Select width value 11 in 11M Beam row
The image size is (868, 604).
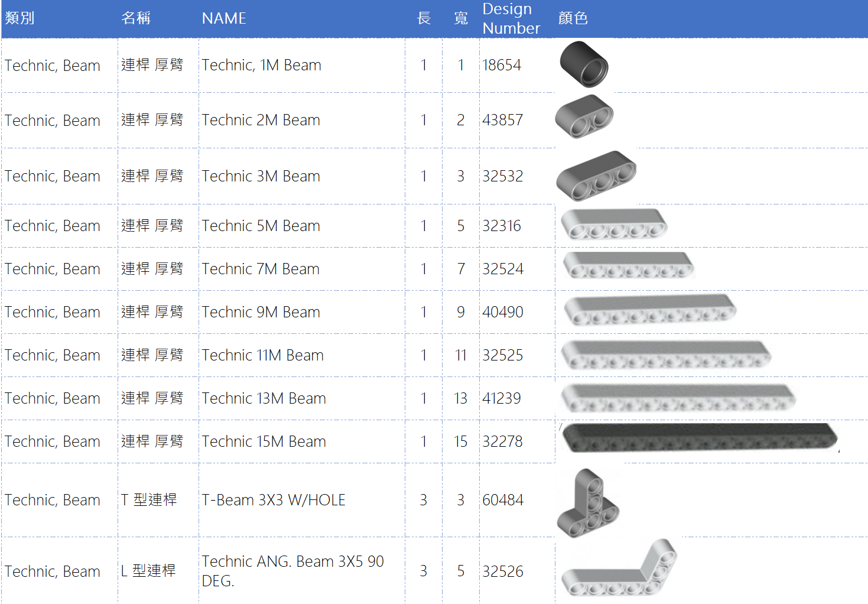tap(461, 355)
